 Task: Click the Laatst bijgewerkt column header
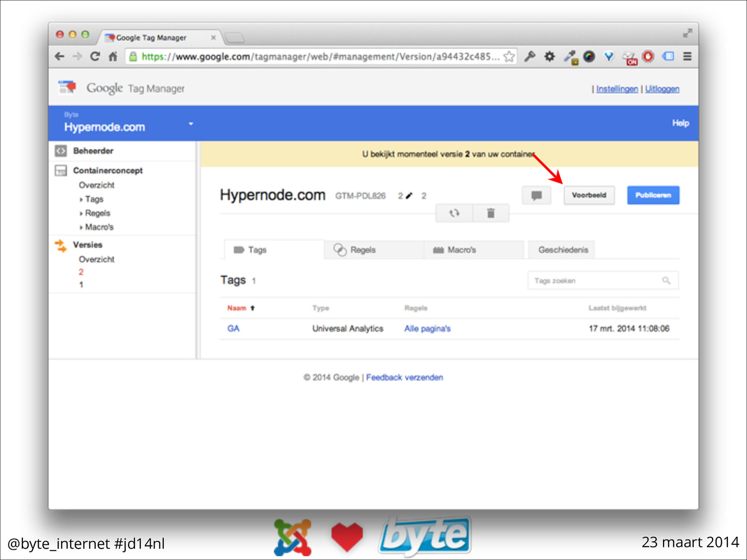617,308
